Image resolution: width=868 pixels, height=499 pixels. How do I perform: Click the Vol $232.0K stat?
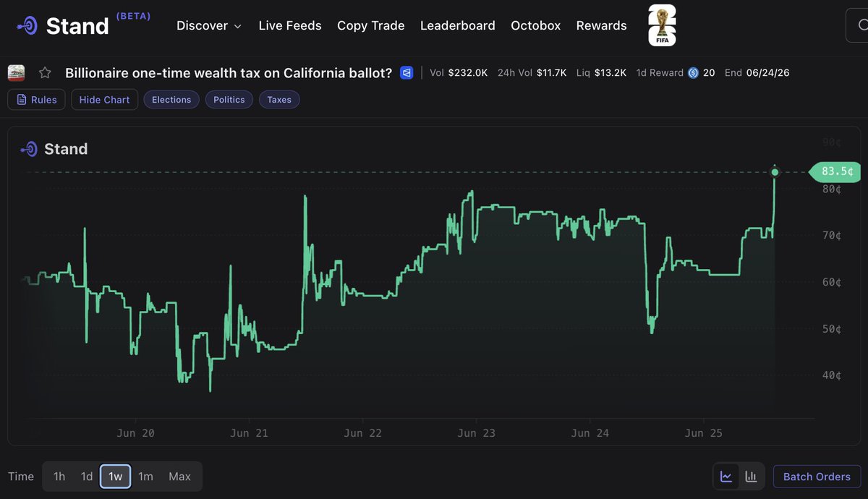tap(459, 73)
